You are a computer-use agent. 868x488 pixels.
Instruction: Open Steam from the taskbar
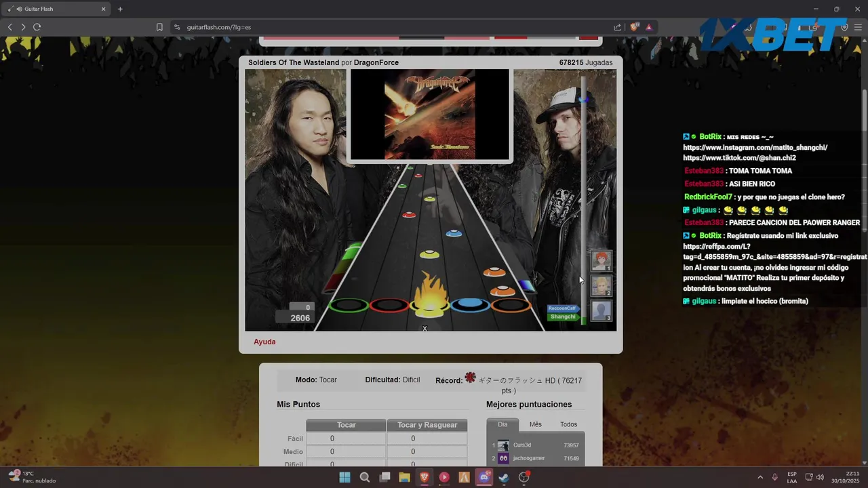(504, 477)
